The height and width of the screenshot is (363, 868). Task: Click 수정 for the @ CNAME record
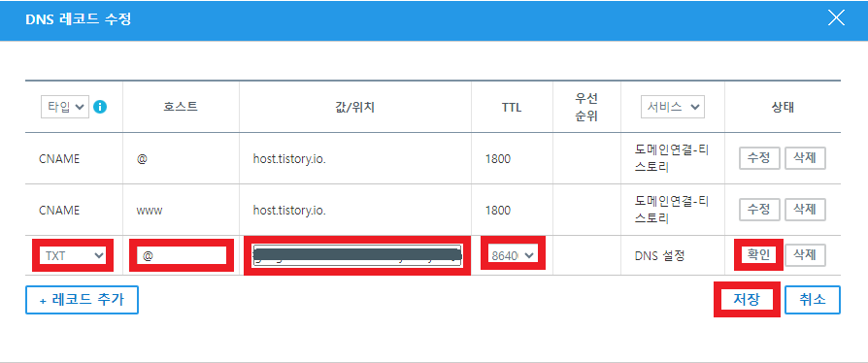[759, 158]
